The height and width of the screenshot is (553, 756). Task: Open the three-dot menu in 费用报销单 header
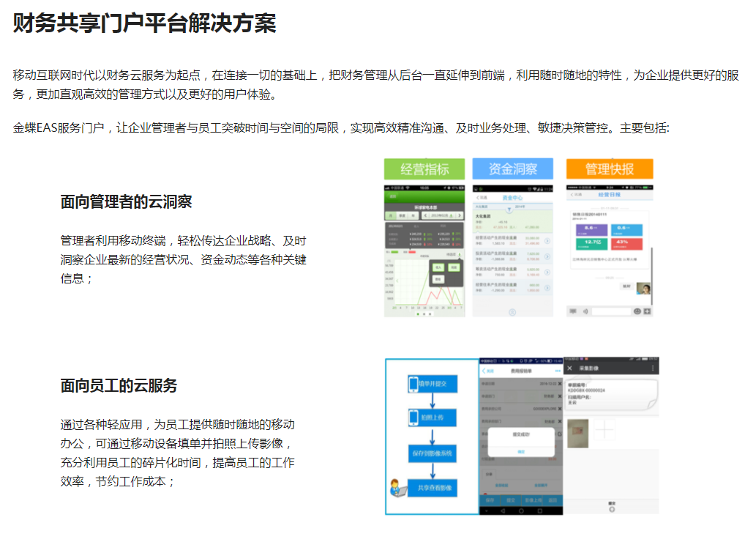(x=557, y=371)
